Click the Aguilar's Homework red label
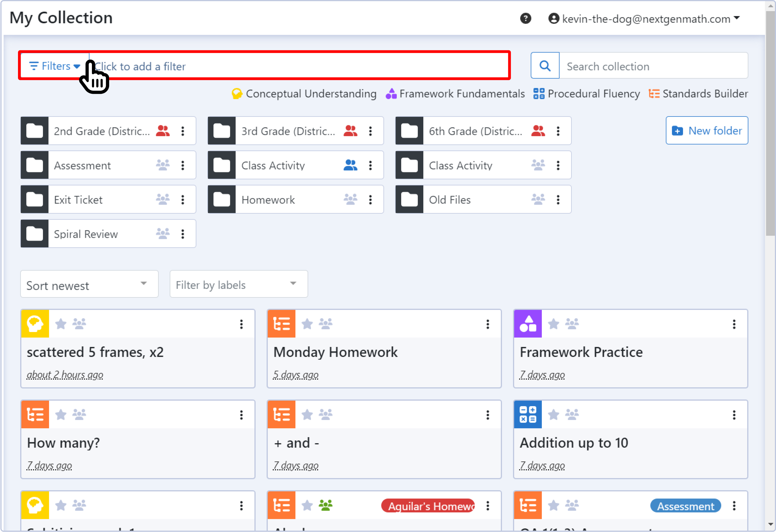Screen dimensions: 776x532 (428, 506)
